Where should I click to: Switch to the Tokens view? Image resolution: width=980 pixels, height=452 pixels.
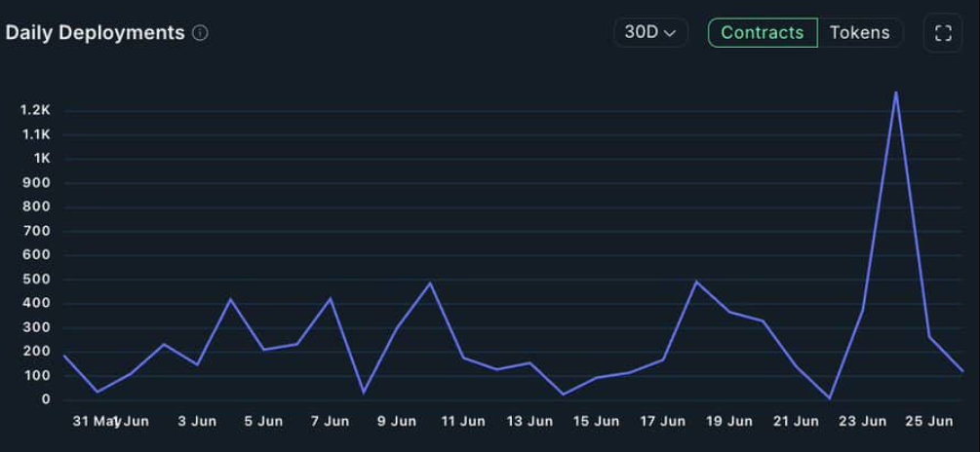click(859, 32)
